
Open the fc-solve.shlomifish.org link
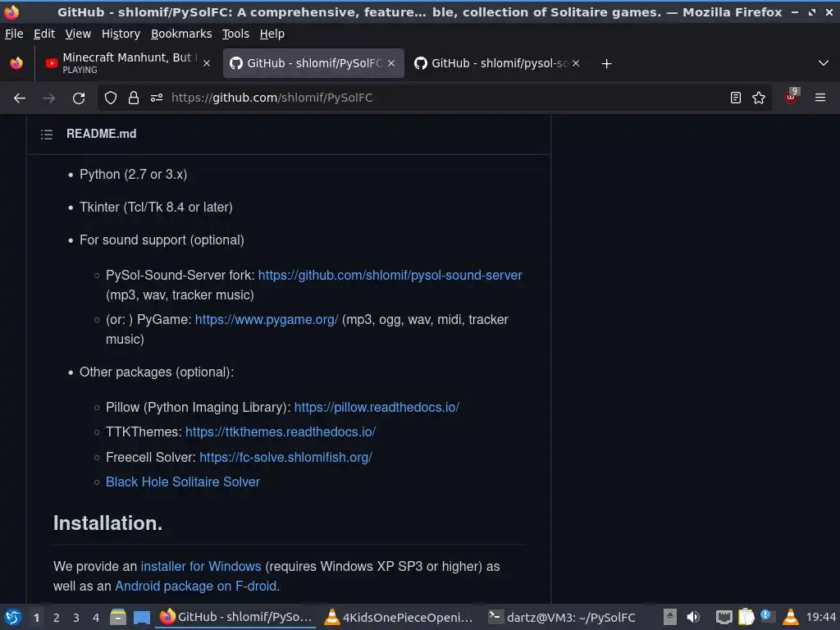[x=285, y=458]
